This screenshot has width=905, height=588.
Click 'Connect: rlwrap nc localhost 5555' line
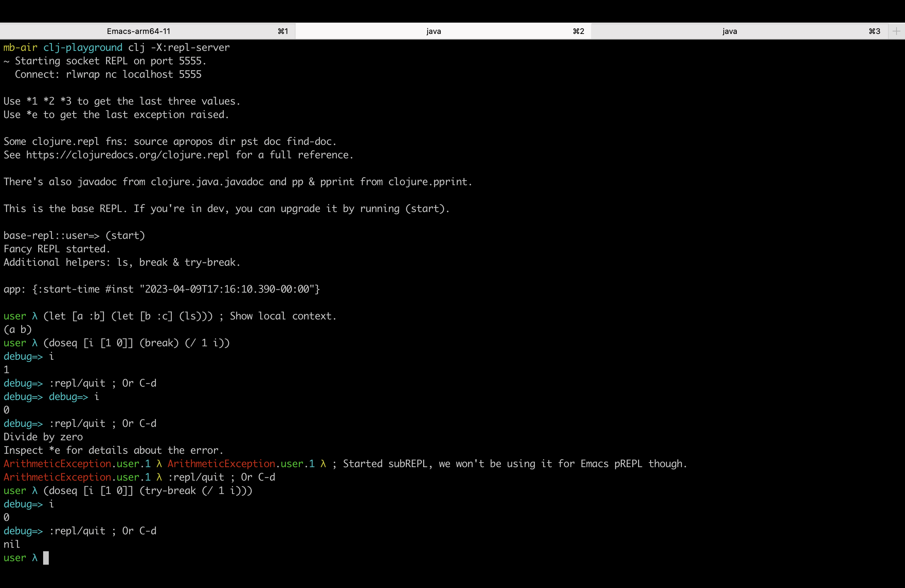pyautogui.click(x=108, y=74)
